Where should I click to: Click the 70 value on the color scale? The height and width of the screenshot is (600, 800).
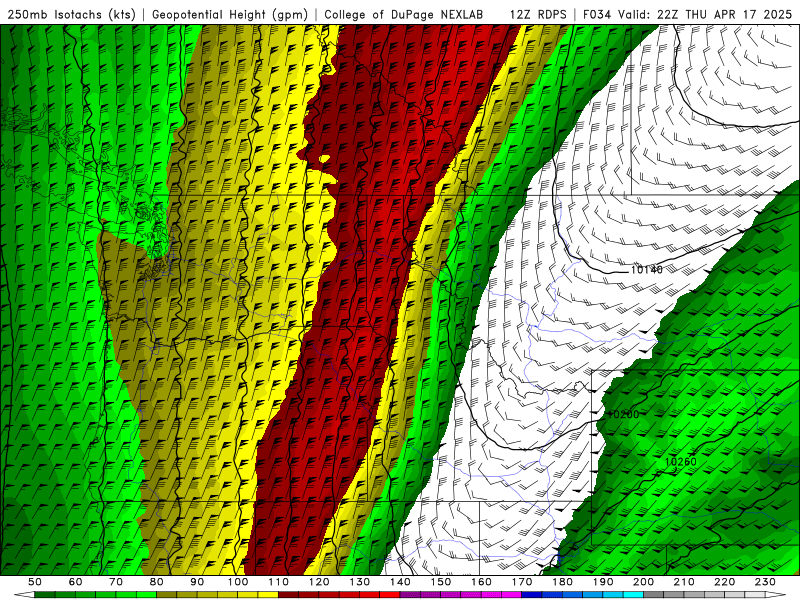(x=116, y=582)
